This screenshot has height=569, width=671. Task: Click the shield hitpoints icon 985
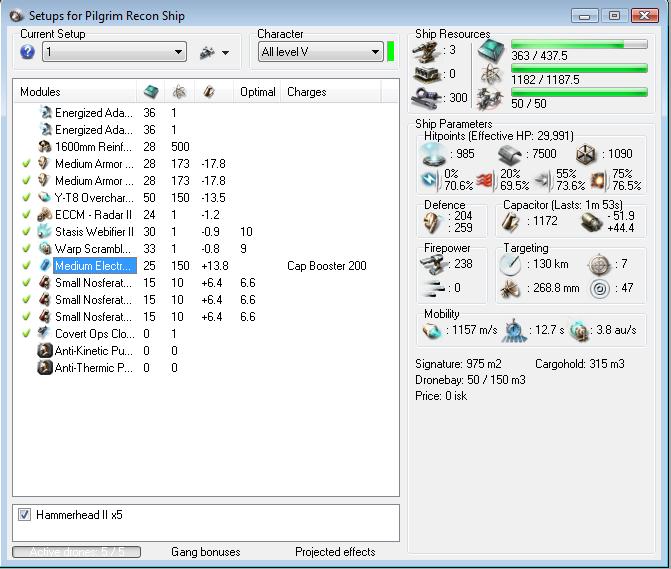pyautogui.click(x=433, y=154)
